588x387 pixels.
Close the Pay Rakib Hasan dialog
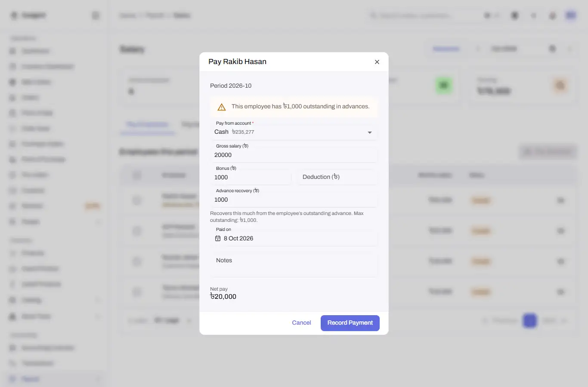377,62
